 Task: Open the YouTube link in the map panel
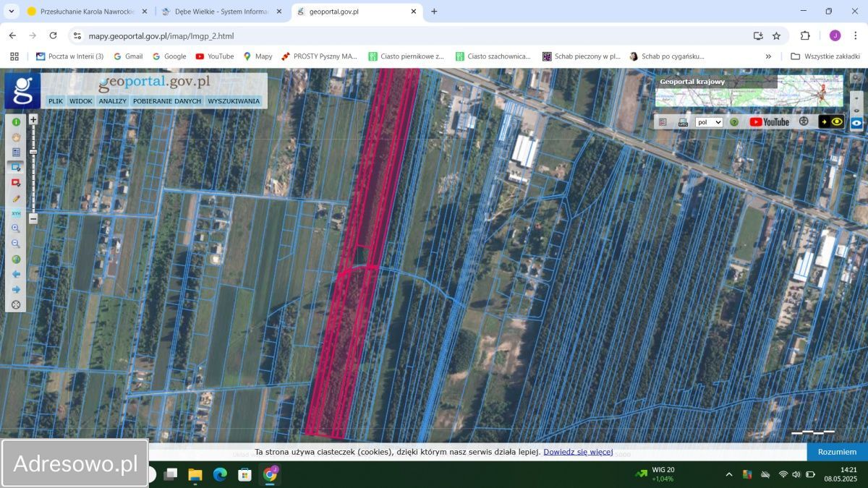click(x=770, y=122)
